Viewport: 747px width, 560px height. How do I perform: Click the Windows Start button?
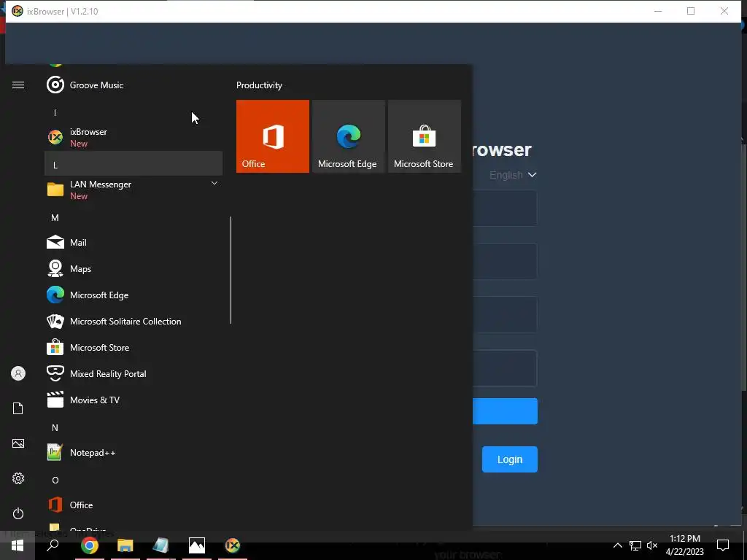(18, 545)
